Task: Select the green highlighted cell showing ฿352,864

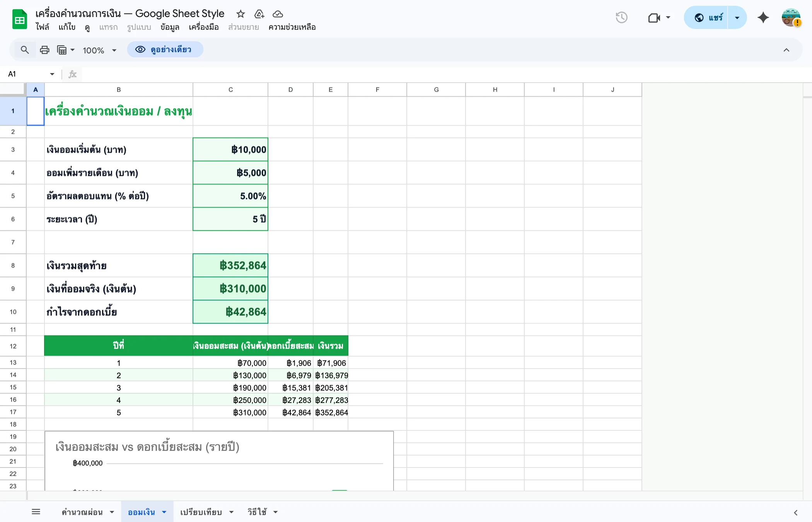Action: point(230,265)
